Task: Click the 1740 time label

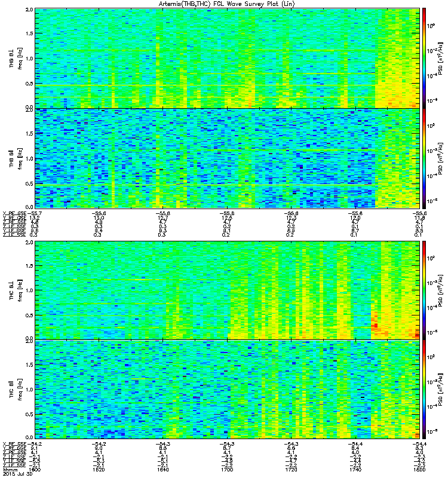Action: tap(355, 470)
